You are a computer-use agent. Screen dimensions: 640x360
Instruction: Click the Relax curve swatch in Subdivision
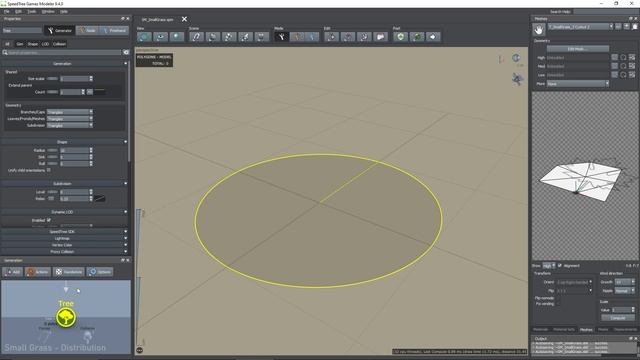(100, 198)
